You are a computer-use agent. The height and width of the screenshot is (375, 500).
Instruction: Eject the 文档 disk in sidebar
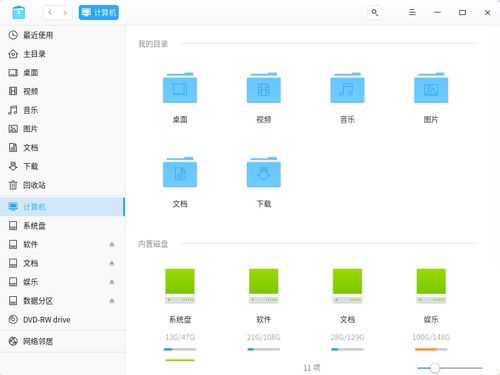pyautogui.click(x=112, y=263)
